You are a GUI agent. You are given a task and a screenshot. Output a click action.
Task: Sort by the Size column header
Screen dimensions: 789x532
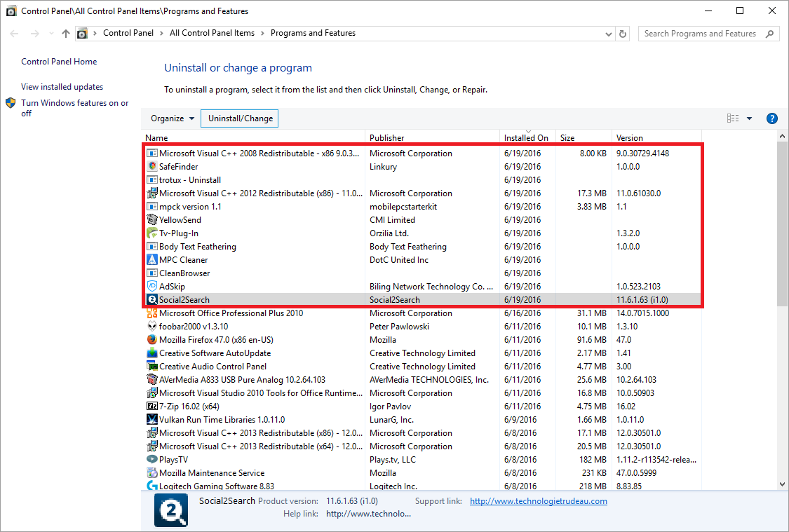(x=584, y=138)
